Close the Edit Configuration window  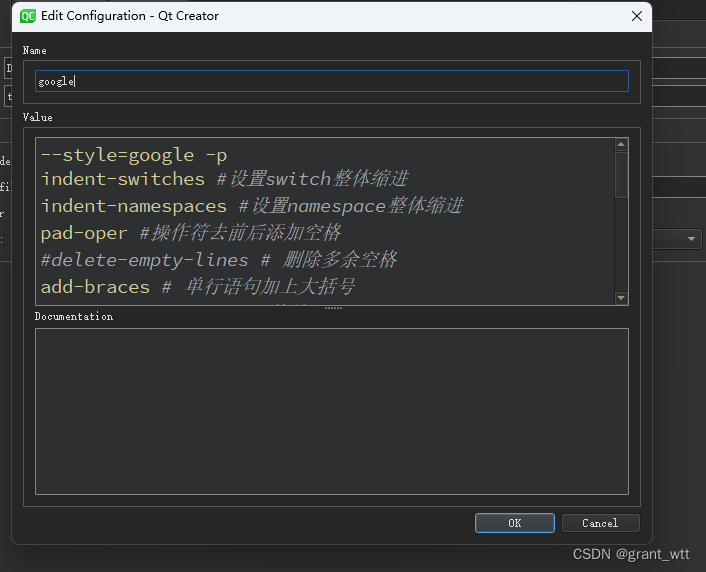[637, 16]
